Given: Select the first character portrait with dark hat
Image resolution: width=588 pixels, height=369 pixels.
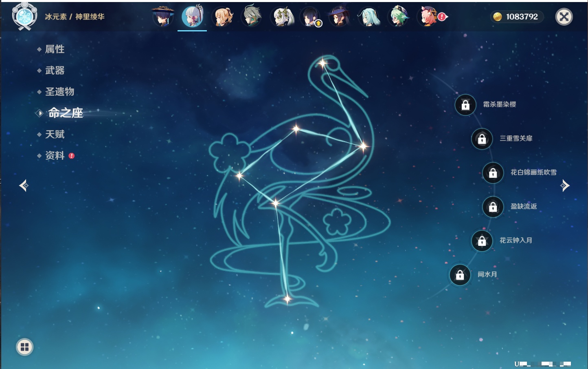Looking at the screenshot, I should click(x=163, y=17).
